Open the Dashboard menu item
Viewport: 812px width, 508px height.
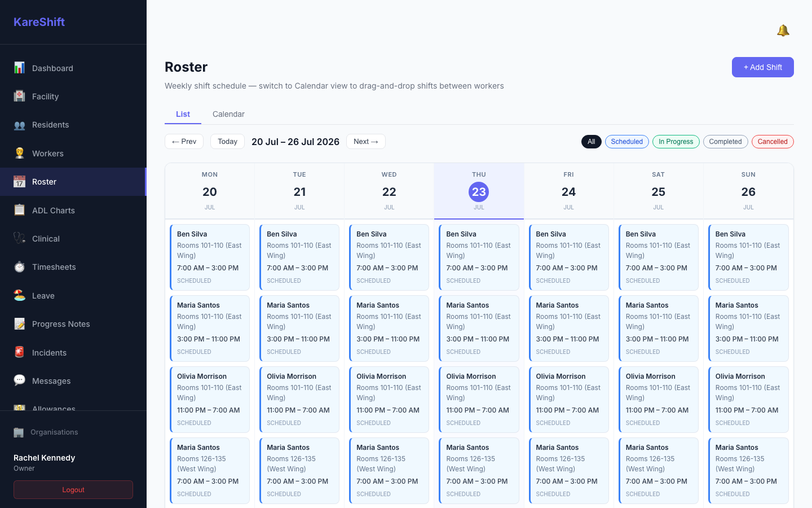pyautogui.click(x=73, y=68)
